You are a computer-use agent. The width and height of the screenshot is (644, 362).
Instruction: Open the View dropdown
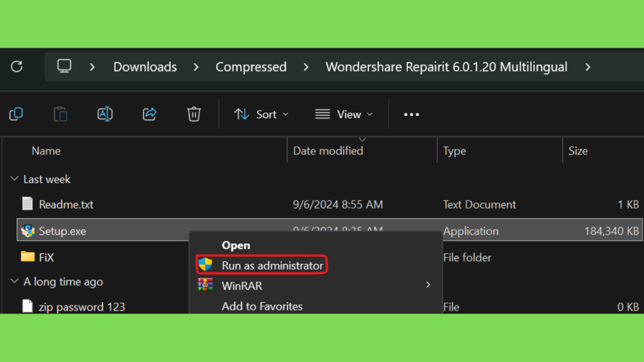pyautogui.click(x=344, y=114)
